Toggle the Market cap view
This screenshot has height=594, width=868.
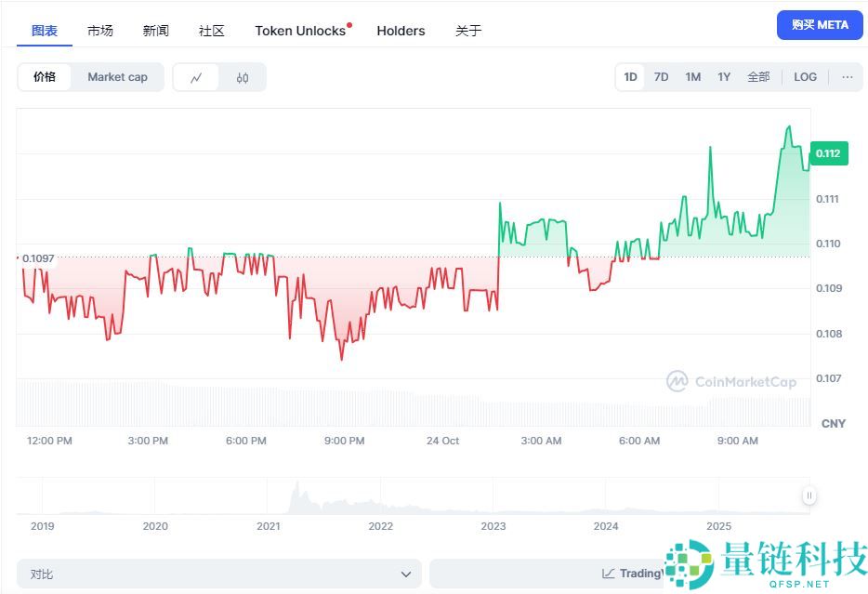(117, 77)
